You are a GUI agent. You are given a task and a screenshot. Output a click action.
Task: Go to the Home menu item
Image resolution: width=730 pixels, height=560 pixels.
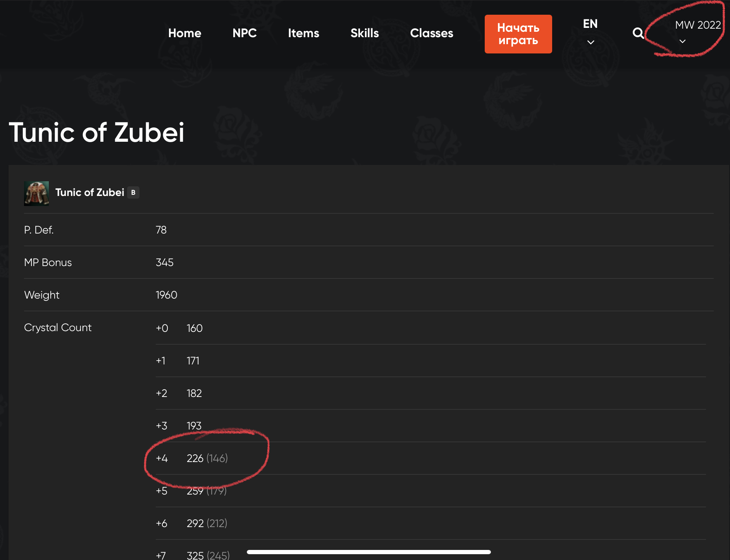click(184, 33)
